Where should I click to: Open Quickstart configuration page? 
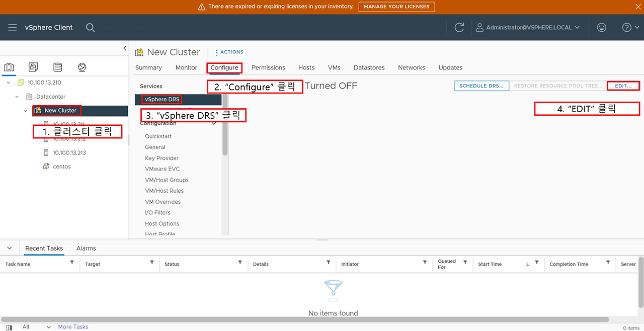click(158, 136)
